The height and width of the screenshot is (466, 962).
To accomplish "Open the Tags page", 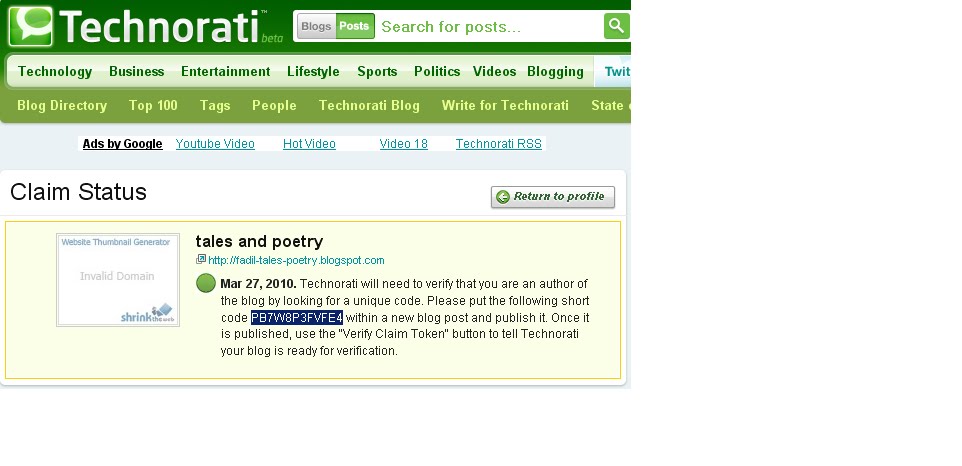I will pyautogui.click(x=215, y=105).
